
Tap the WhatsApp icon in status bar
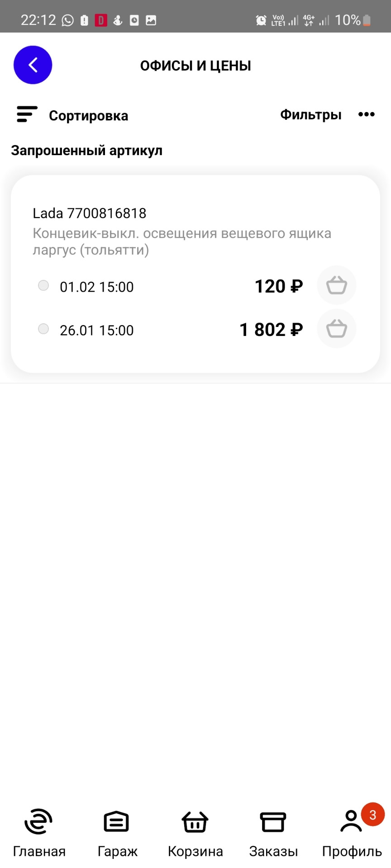click(x=68, y=20)
